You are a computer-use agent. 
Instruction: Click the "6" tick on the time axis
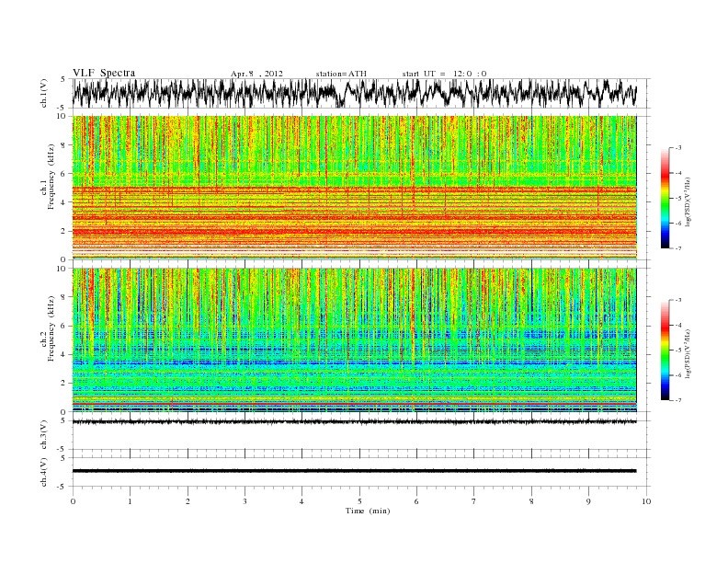(x=416, y=501)
